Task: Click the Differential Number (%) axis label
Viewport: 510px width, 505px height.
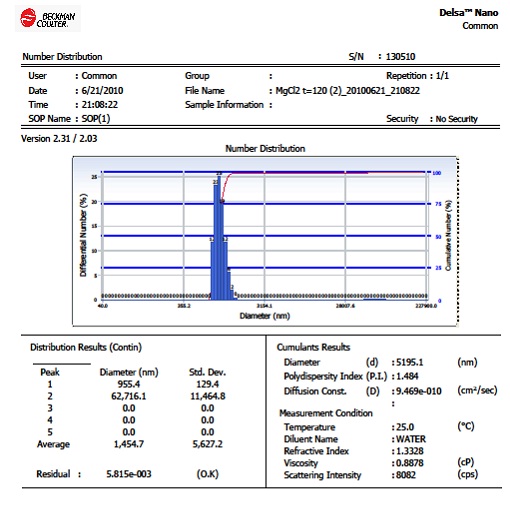Action: [83, 235]
